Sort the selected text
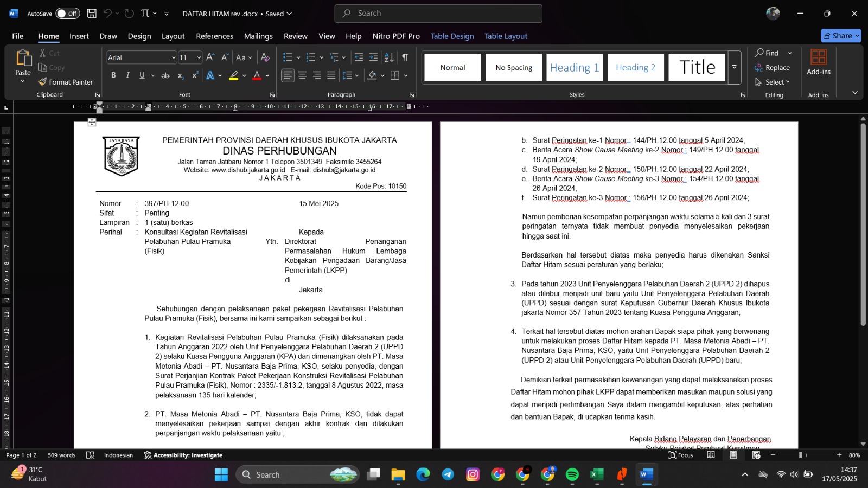868x488 pixels. coord(389,57)
